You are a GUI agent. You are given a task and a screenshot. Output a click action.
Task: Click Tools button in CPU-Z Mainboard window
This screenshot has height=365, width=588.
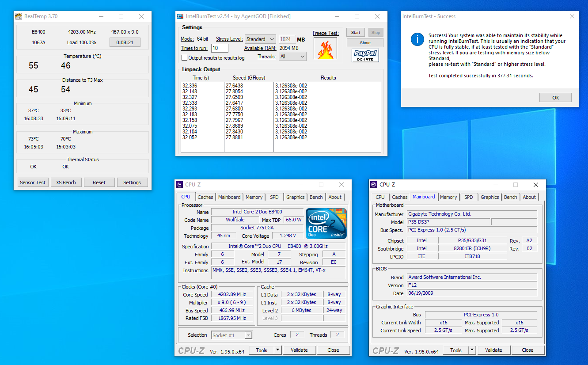click(x=456, y=350)
